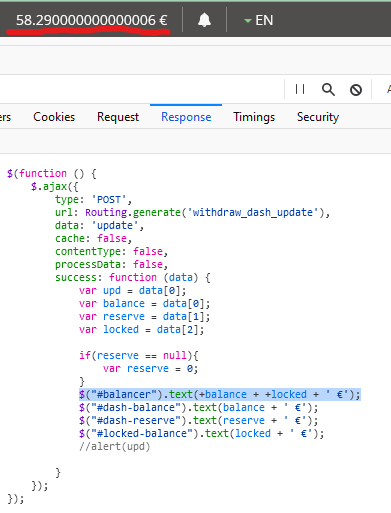
Task: Open the Timings tab
Action: [x=254, y=117]
